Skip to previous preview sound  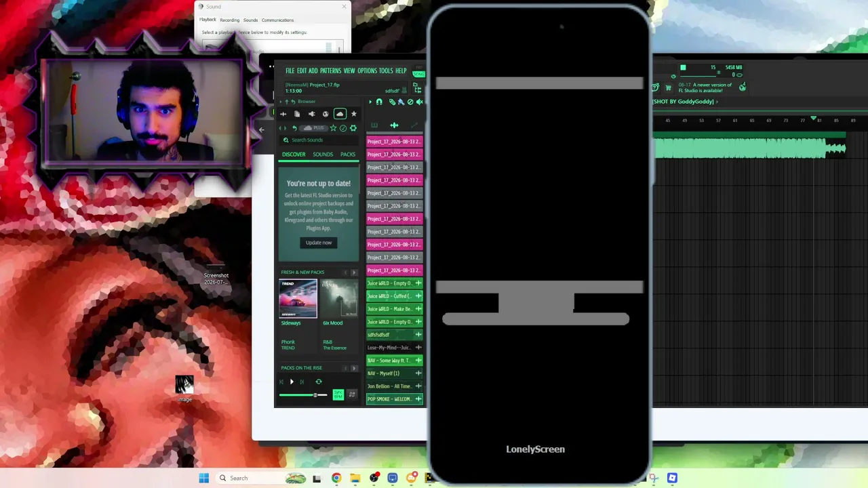pos(282,382)
